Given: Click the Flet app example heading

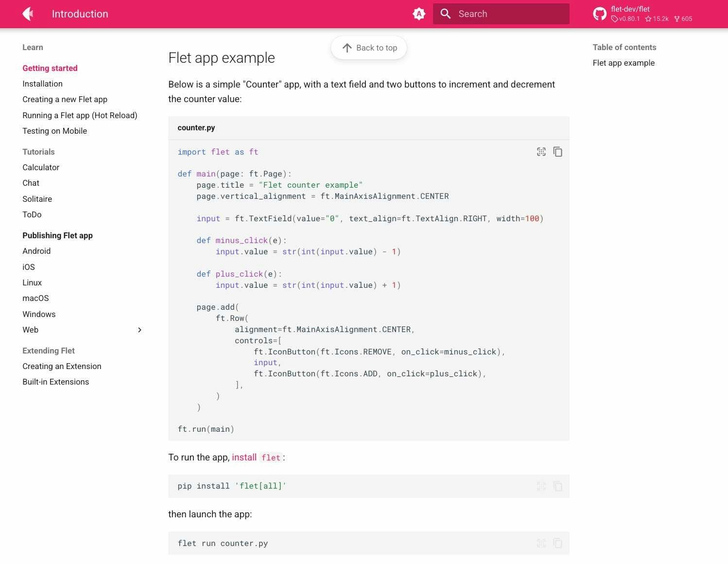Looking at the screenshot, I should coord(222,58).
